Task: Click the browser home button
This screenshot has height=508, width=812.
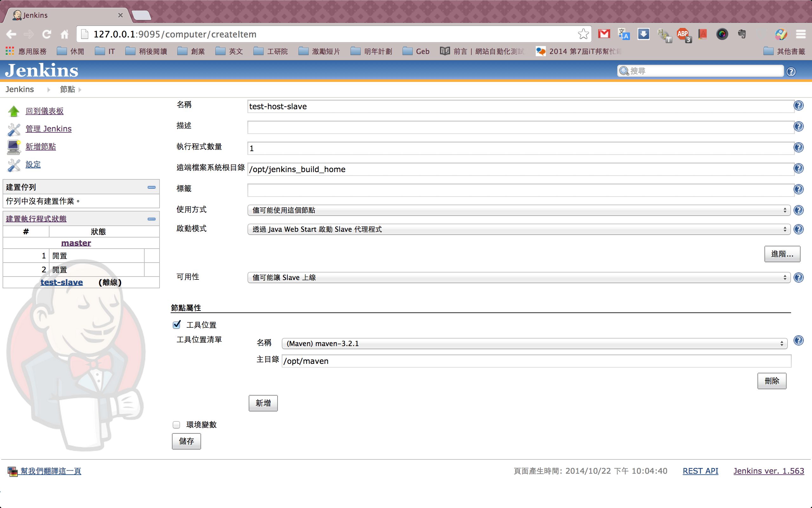Action: coord(64,34)
